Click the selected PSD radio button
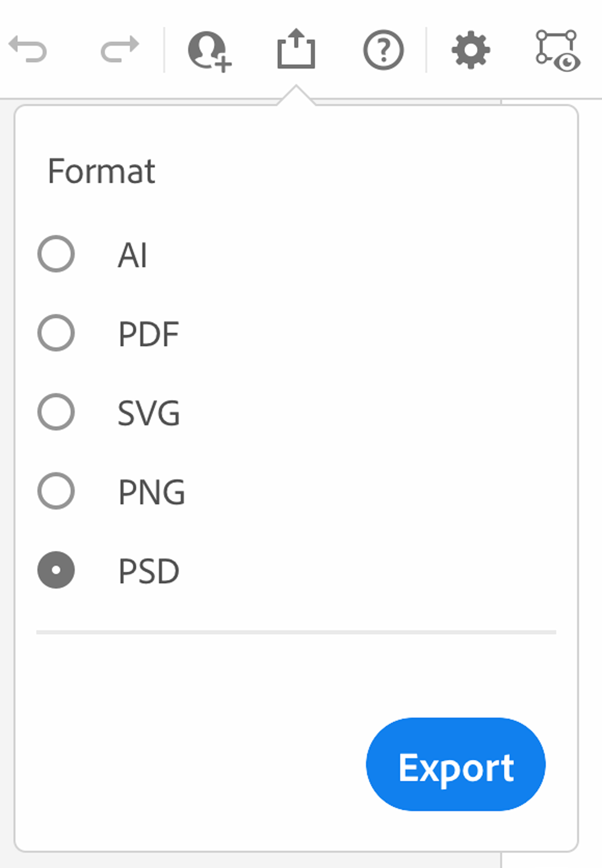Screen dimensions: 602x868 pyautogui.click(x=56, y=570)
